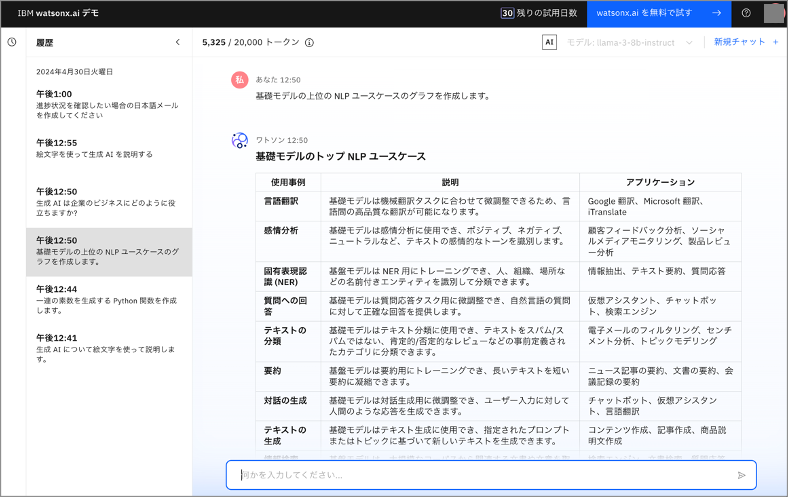
Task: Collapse the 履歴 history panel chevron
Action: (x=177, y=42)
